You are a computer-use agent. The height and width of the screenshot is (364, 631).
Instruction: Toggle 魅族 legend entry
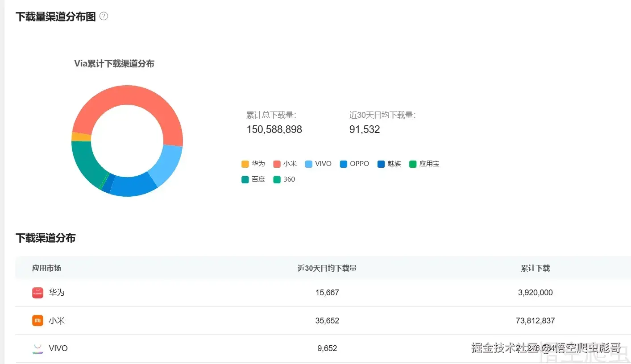pos(389,164)
